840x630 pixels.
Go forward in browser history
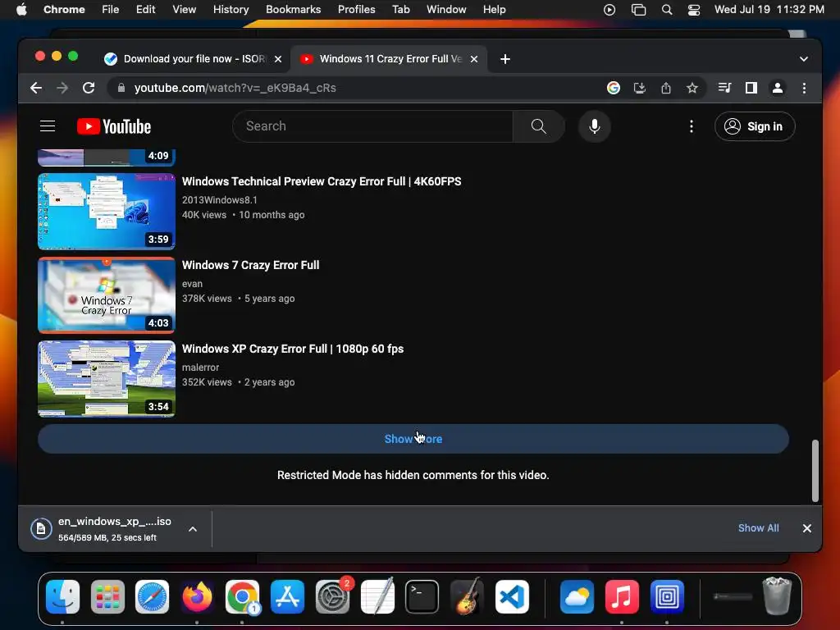(x=62, y=88)
